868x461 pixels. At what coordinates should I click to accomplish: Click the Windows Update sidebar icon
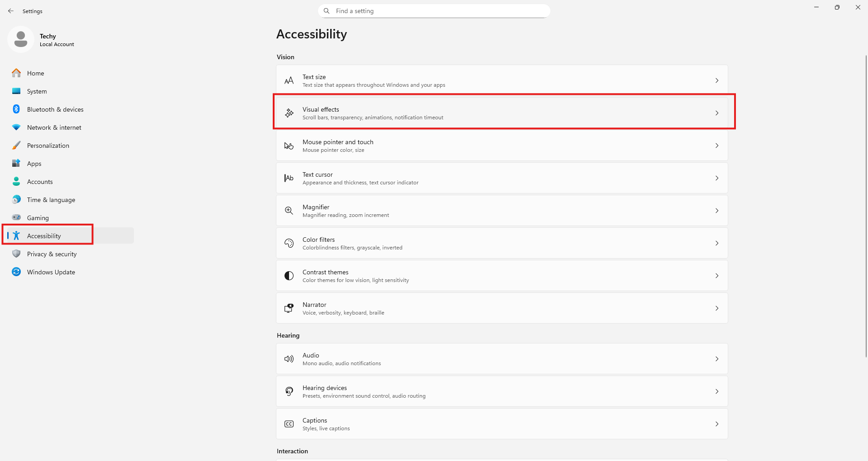point(16,272)
